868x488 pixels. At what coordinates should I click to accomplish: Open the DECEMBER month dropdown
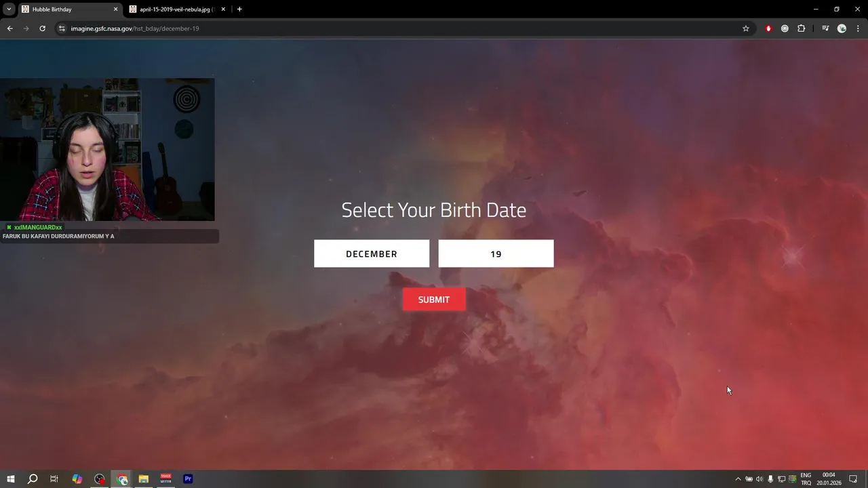372,253
